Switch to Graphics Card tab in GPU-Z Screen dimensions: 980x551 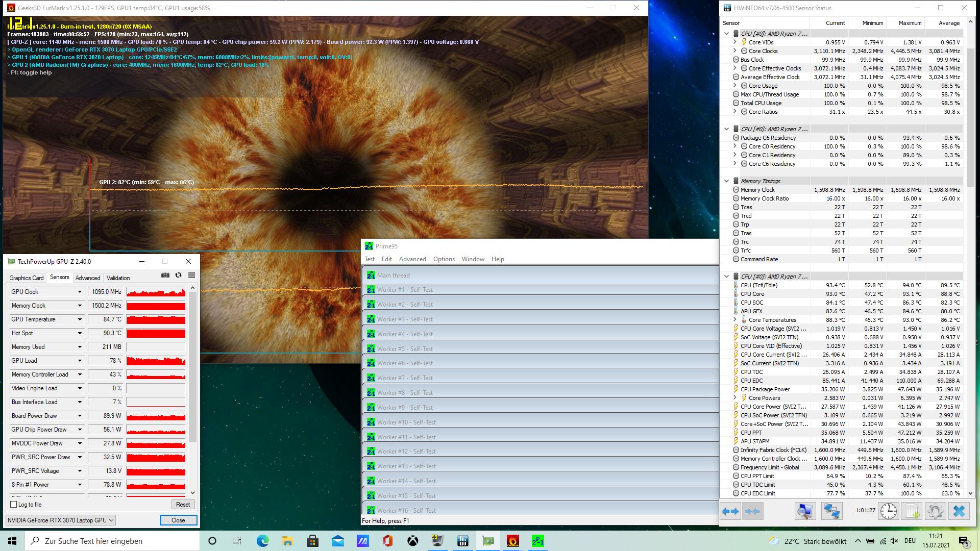[27, 278]
